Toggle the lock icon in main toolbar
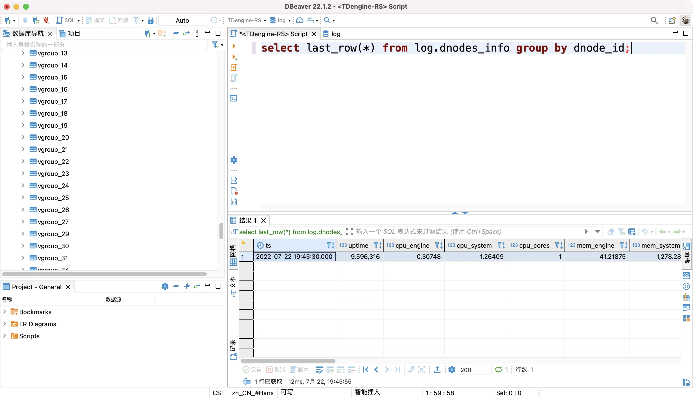 [150, 20]
